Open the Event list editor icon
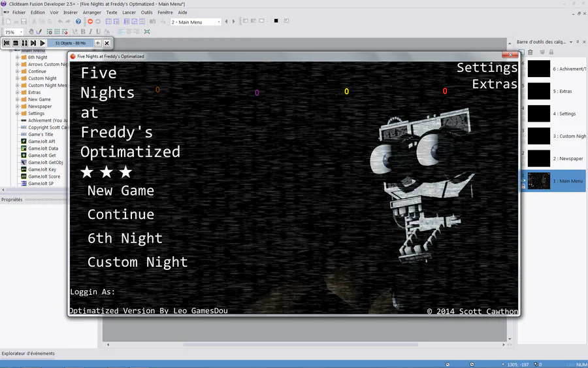The image size is (588, 368). pyautogui.click(x=142, y=22)
